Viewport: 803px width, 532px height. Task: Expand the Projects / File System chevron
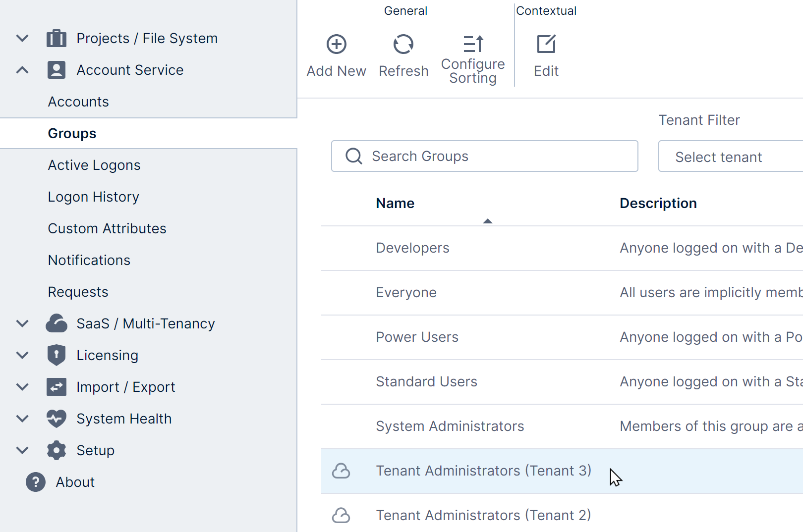point(22,38)
